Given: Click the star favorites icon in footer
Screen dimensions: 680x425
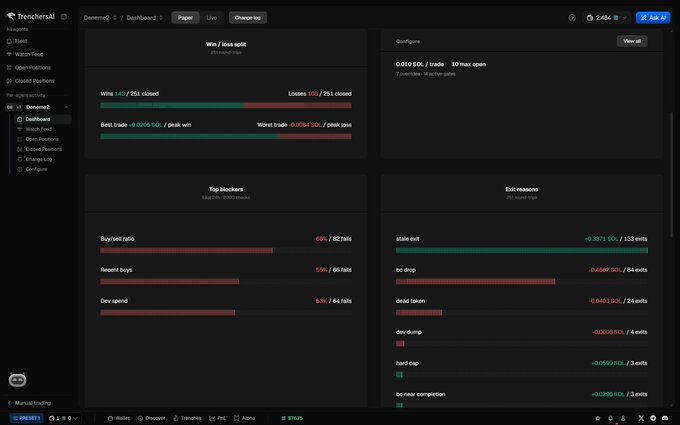Looking at the screenshot, I should click(x=598, y=418).
